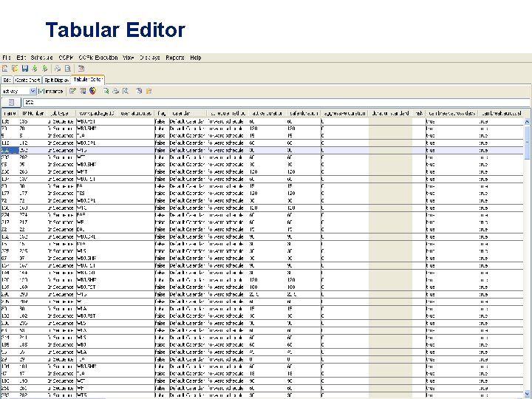Click the Save floppy disk icon

tap(25, 69)
